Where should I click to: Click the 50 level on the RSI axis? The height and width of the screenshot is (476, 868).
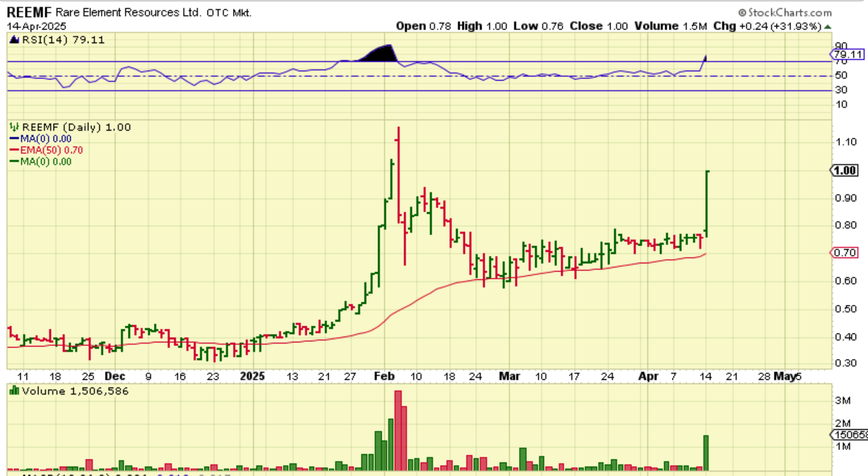coord(841,75)
